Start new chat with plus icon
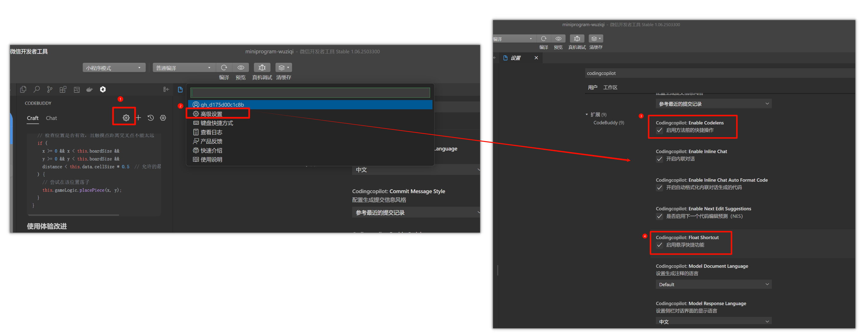This screenshot has width=868, height=333. click(x=139, y=118)
